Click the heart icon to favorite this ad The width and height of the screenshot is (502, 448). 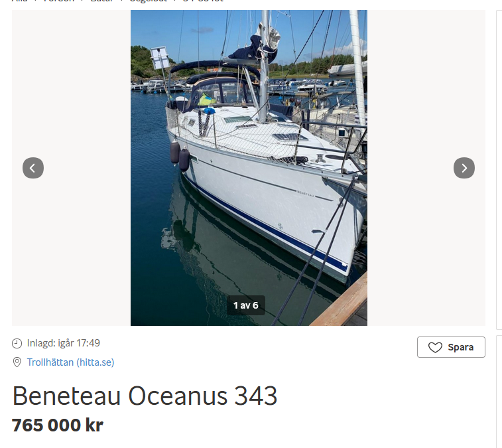[x=435, y=347]
